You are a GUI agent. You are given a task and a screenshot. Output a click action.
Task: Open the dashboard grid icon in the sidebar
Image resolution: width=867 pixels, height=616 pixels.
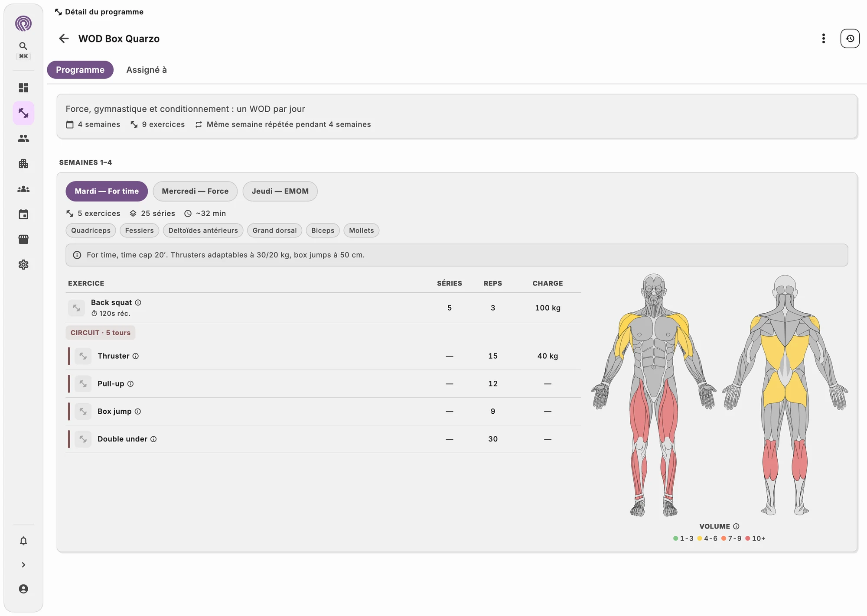pyautogui.click(x=23, y=88)
